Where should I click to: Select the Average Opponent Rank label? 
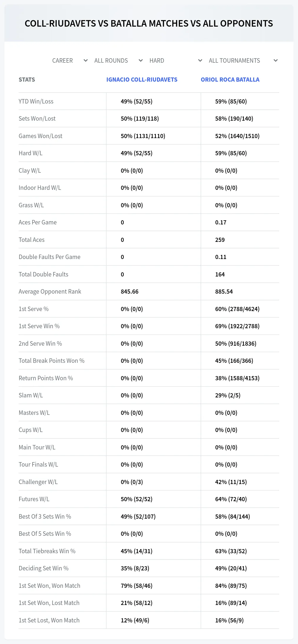50,292
